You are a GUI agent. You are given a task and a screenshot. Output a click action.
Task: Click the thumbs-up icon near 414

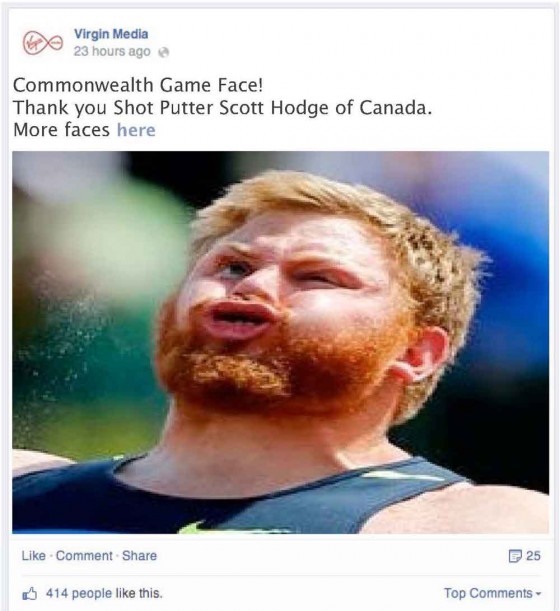pos(30,594)
